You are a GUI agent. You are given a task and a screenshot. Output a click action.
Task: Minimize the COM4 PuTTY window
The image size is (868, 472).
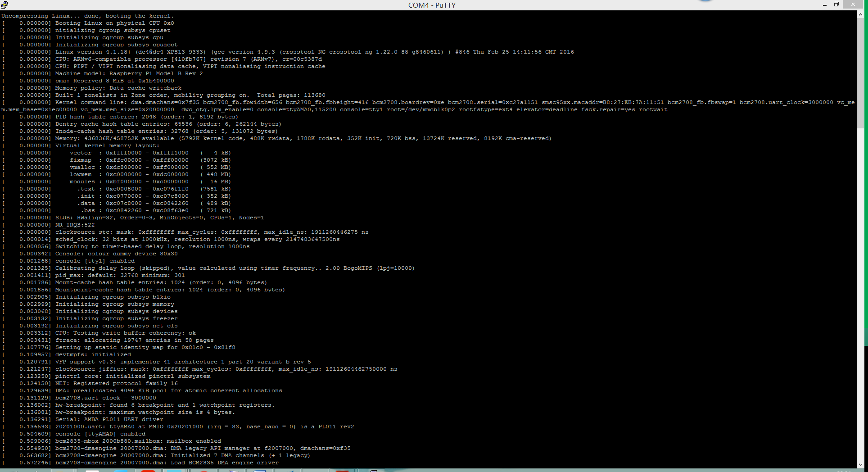pos(824,5)
